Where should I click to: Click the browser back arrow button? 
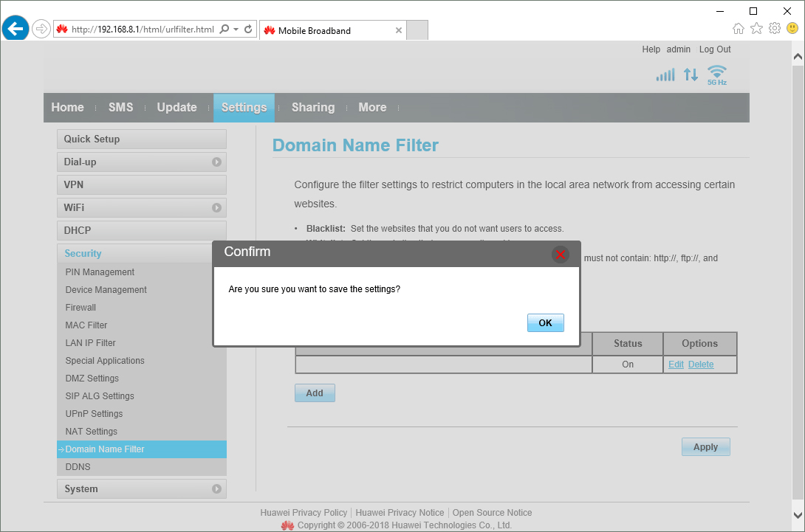click(x=16, y=29)
